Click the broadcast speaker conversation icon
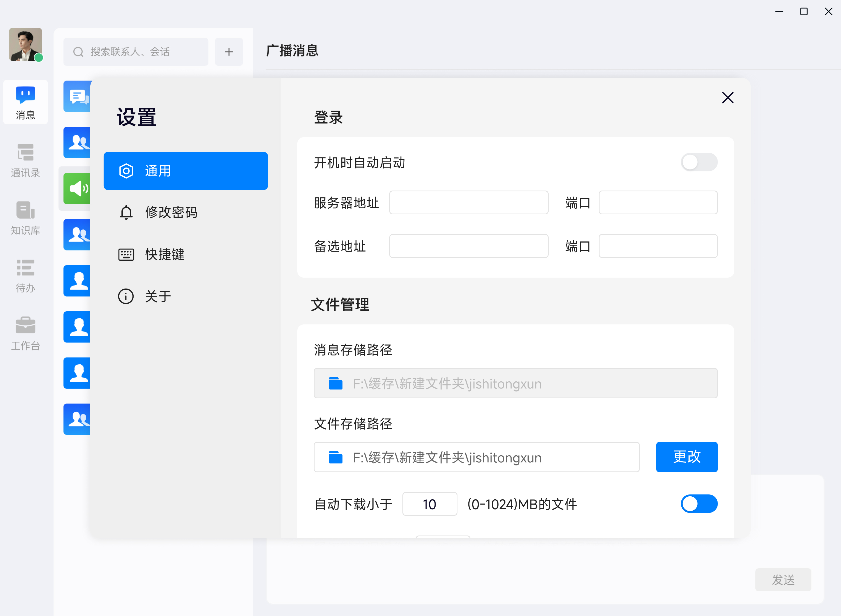 pyautogui.click(x=77, y=189)
